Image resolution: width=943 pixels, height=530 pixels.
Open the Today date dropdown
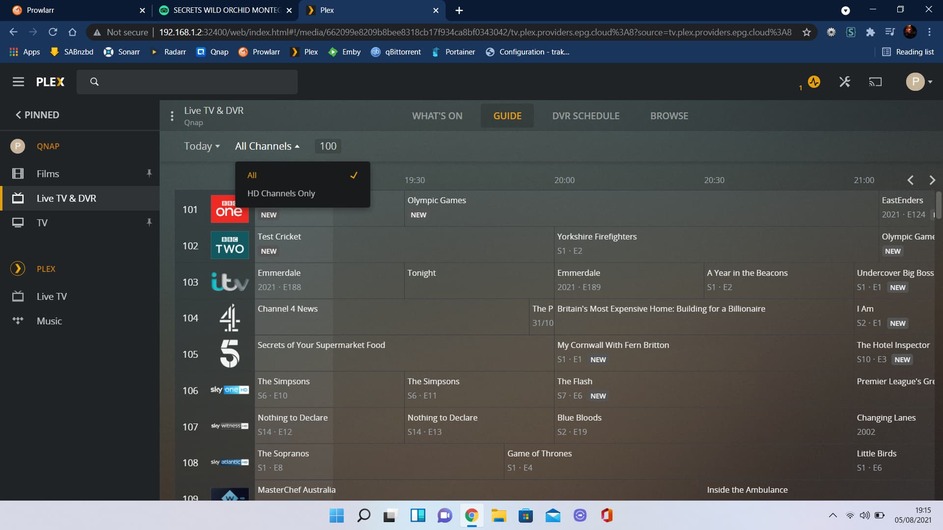pos(201,146)
